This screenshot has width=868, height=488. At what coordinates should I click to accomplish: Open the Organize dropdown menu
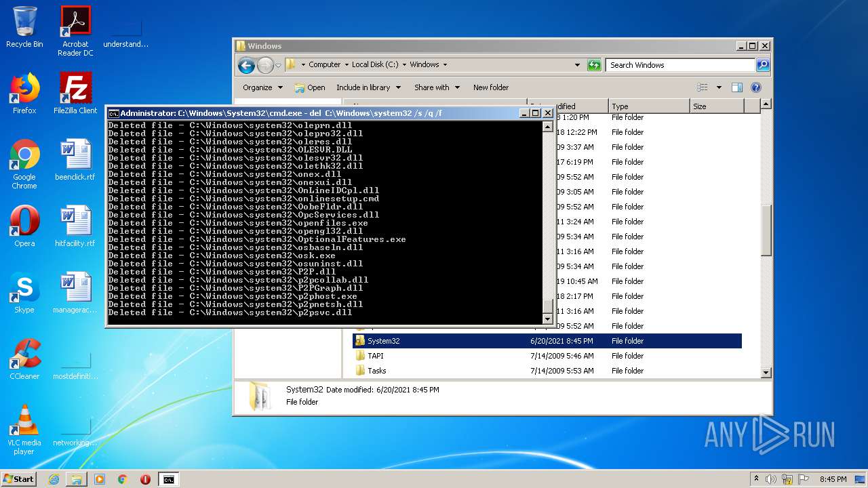click(262, 87)
